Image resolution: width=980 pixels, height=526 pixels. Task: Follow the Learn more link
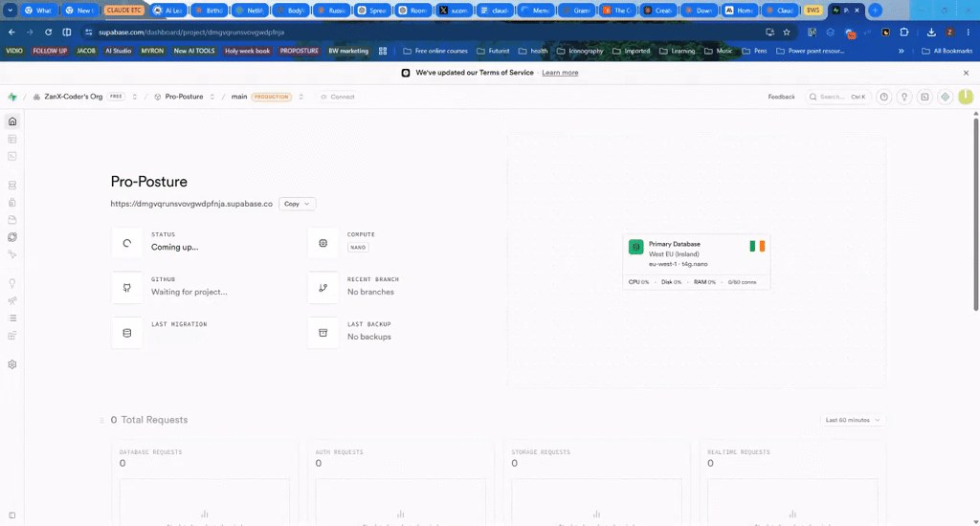(560, 73)
